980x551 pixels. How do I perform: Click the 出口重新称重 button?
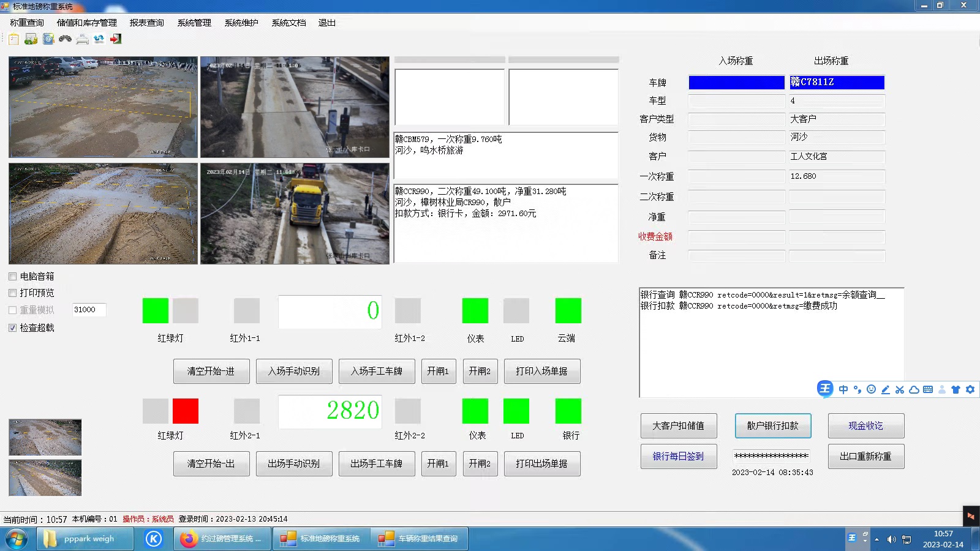(865, 456)
